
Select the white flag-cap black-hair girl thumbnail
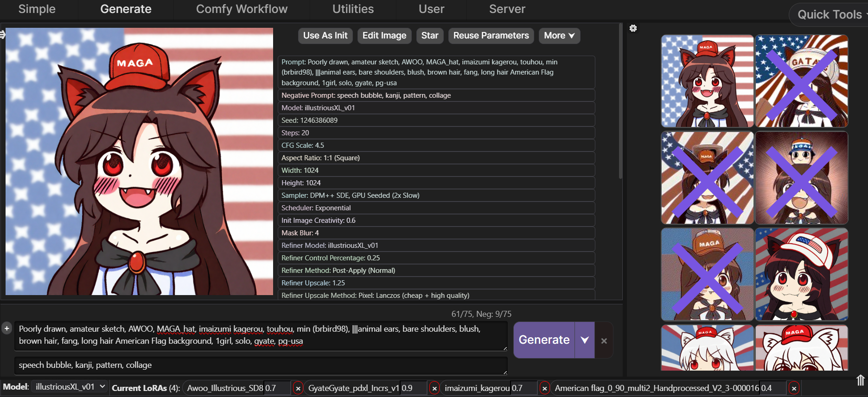802,274
